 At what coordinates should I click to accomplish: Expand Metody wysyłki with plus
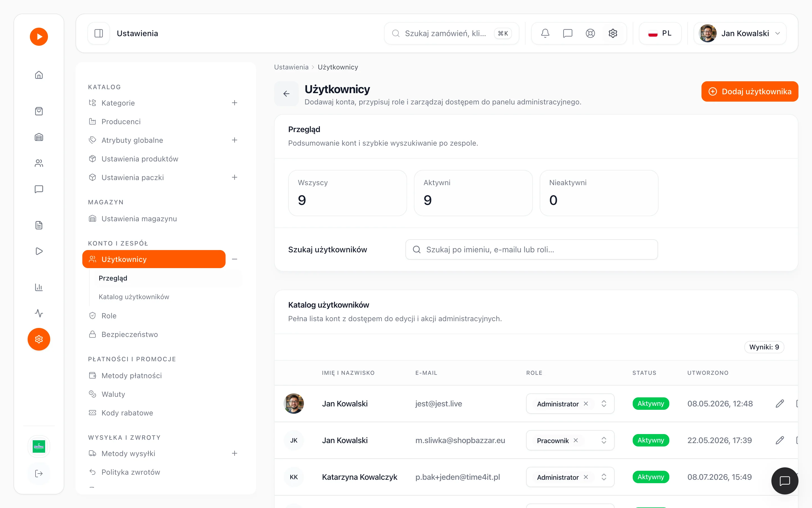click(x=235, y=453)
